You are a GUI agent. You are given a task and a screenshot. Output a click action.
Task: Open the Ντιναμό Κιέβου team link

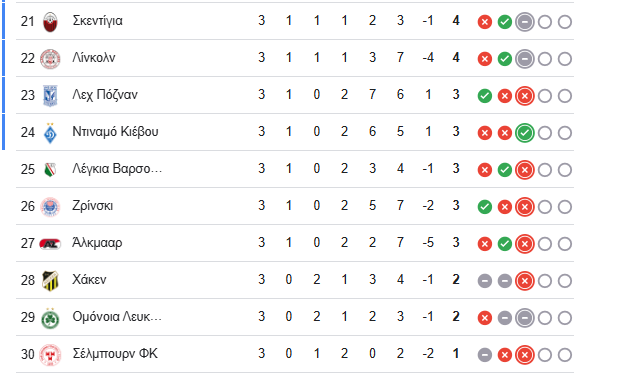115,132
